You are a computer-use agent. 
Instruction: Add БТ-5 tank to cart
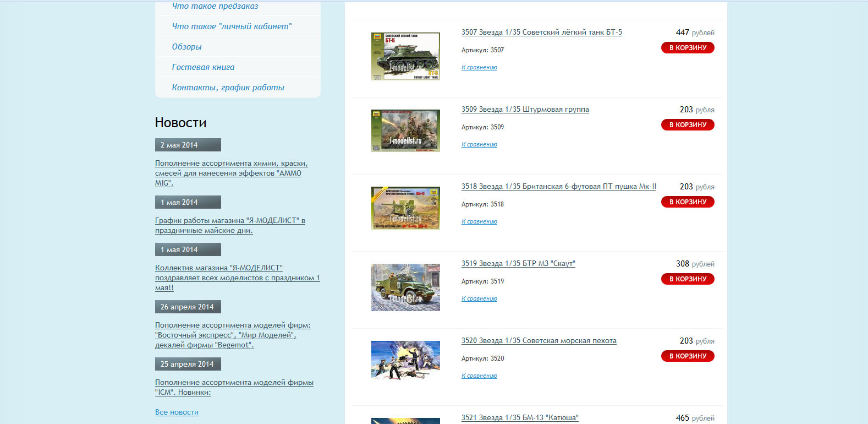(x=688, y=48)
